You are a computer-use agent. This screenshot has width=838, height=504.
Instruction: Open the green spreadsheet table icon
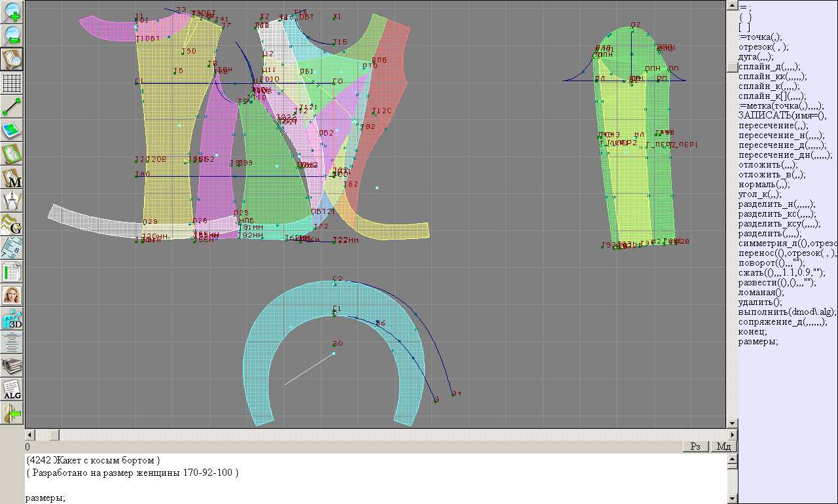point(12,272)
